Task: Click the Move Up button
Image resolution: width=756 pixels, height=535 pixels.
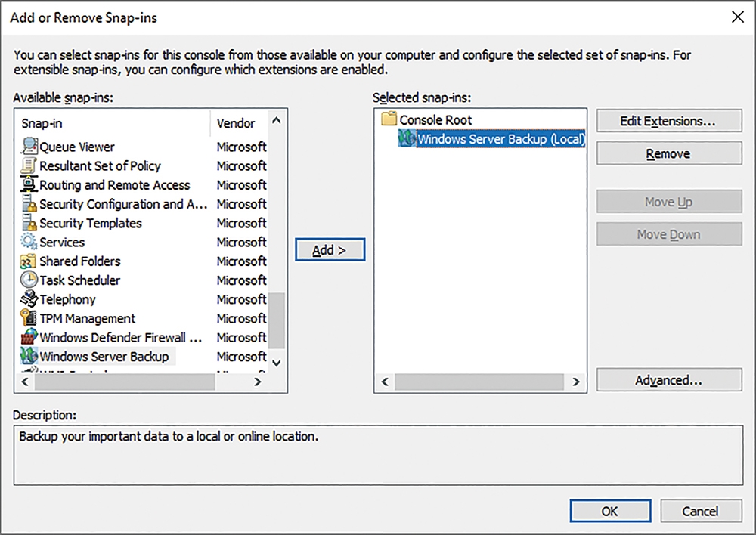Action: coord(669,202)
